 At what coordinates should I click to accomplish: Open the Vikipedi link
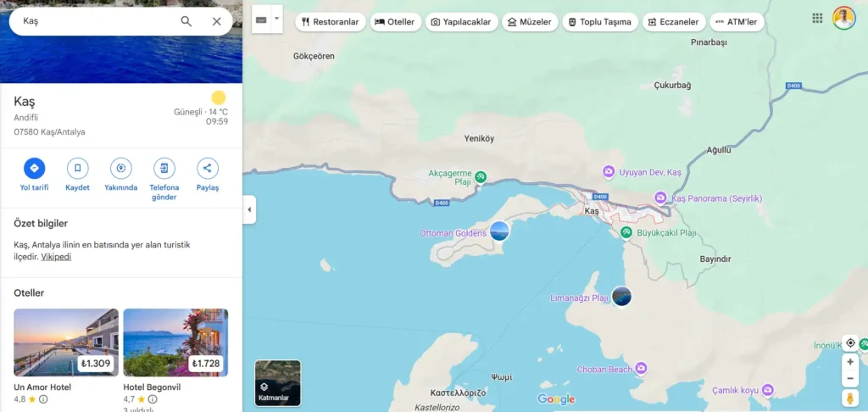(x=56, y=257)
